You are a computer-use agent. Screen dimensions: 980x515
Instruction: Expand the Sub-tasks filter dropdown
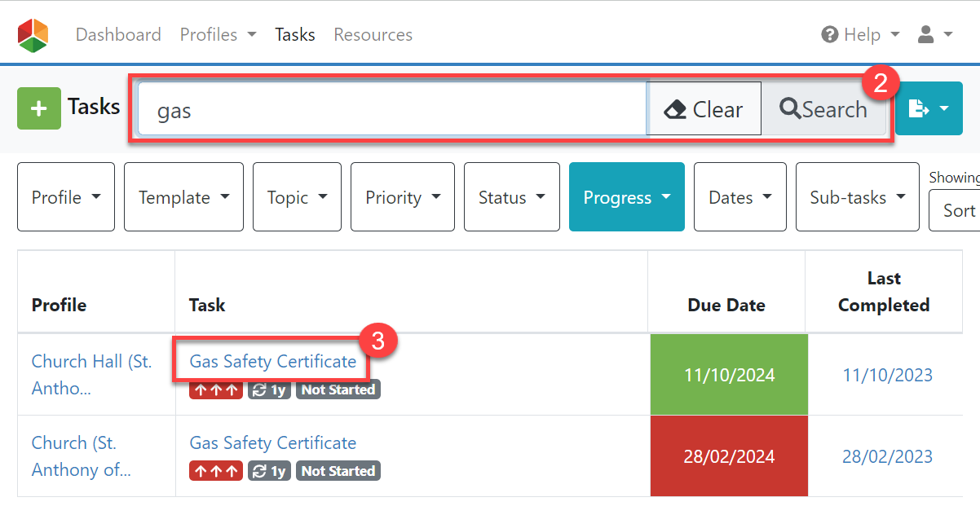(x=857, y=197)
